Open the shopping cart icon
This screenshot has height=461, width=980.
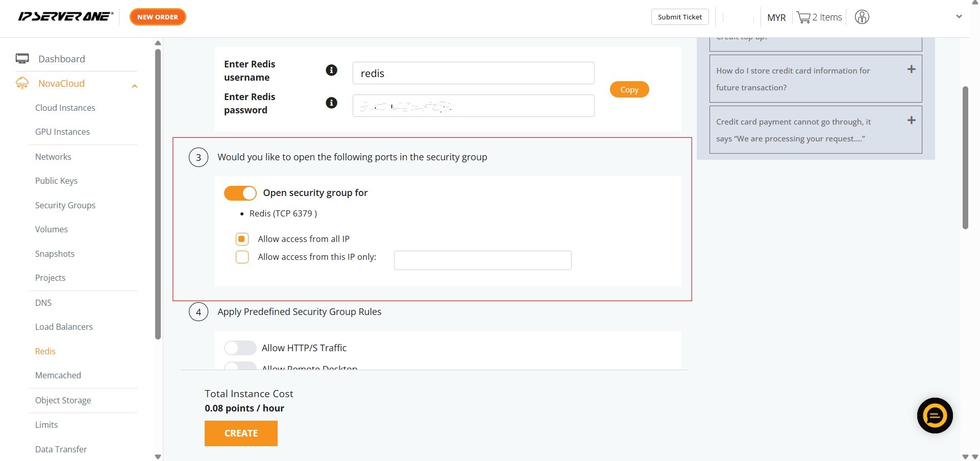point(803,17)
